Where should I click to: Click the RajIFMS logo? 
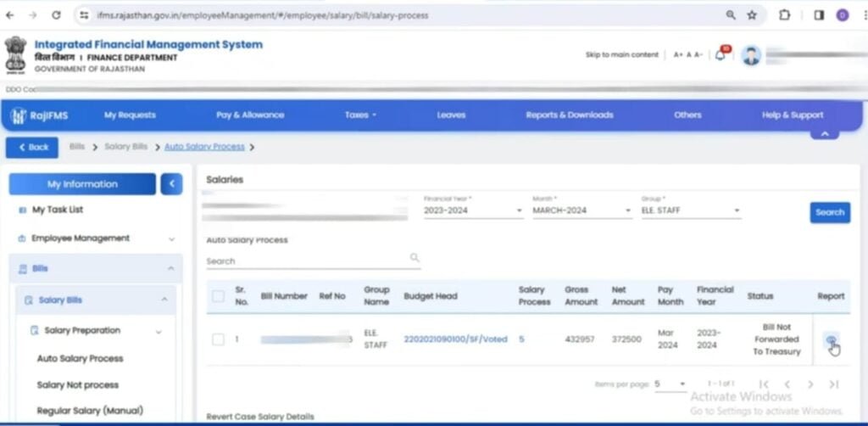(39, 115)
